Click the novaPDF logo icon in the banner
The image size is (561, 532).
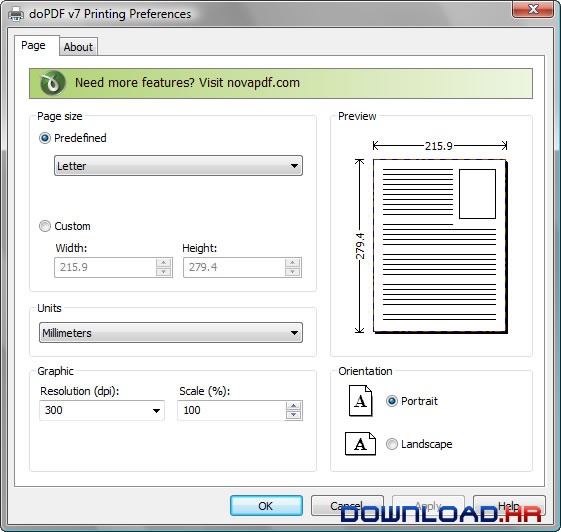53,83
